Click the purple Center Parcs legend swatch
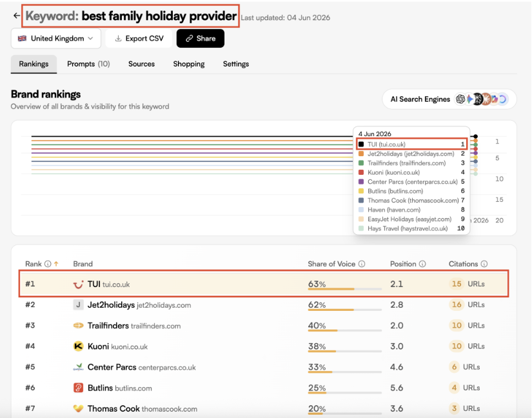Viewport: 532px width, 418px height. pos(361,181)
